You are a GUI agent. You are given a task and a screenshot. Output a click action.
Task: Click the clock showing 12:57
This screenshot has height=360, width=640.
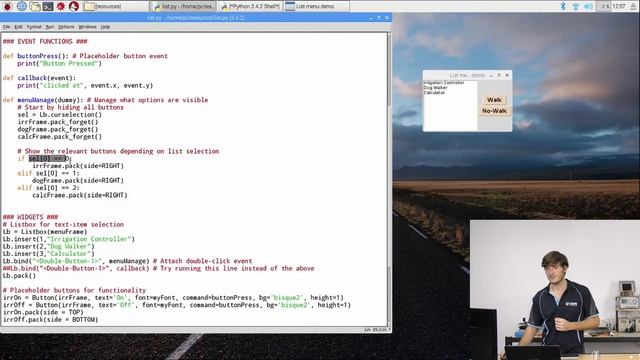(619, 6)
